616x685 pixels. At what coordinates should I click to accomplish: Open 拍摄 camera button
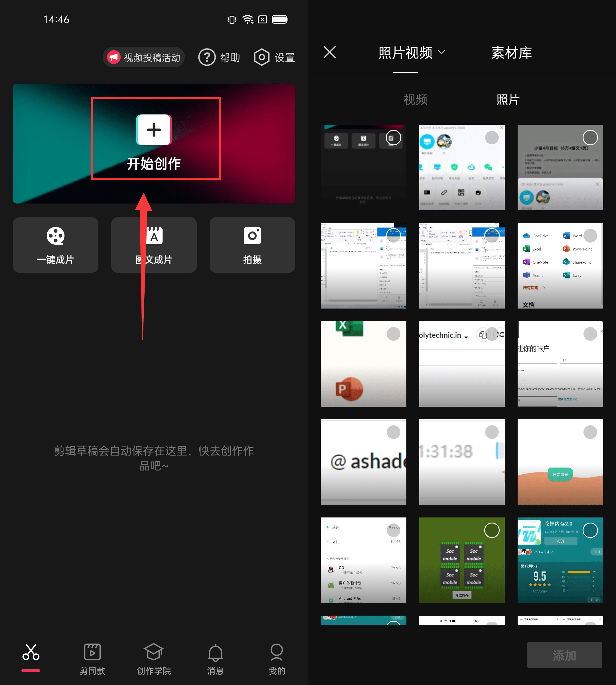point(252,245)
